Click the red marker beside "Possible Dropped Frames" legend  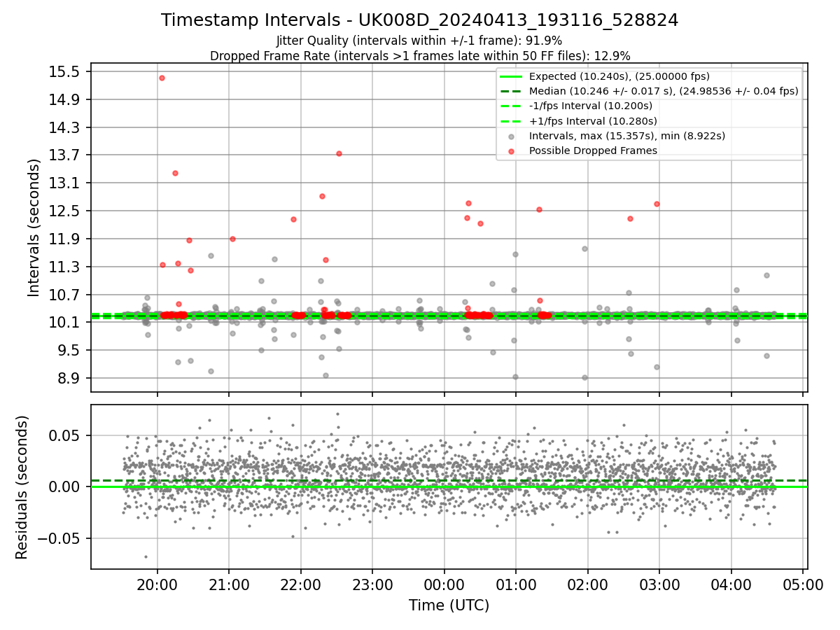tap(512, 151)
